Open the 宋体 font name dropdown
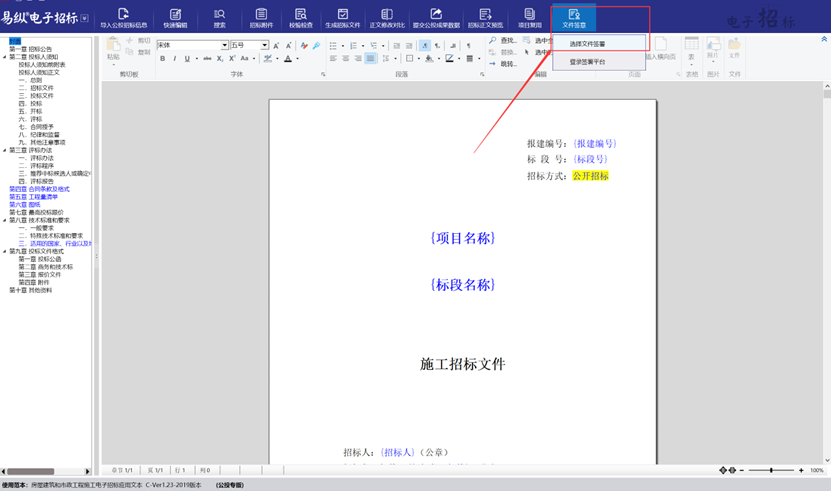Viewport: 831px width, 491px height. (224, 45)
